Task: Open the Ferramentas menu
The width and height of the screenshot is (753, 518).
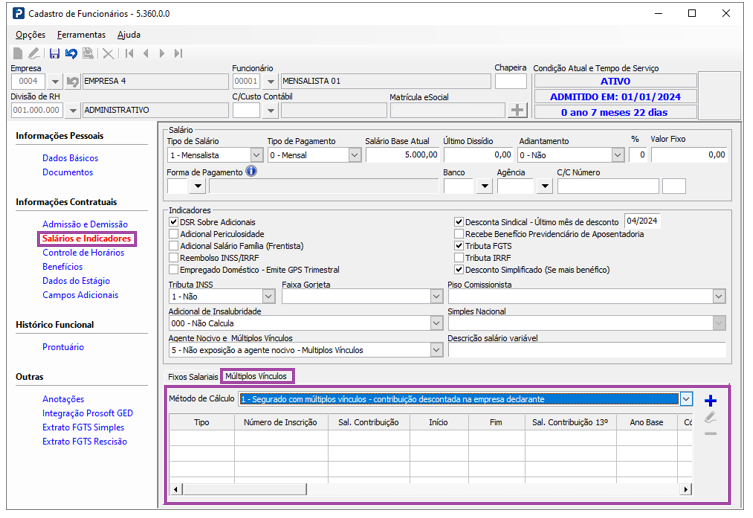Action: (81, 34)
